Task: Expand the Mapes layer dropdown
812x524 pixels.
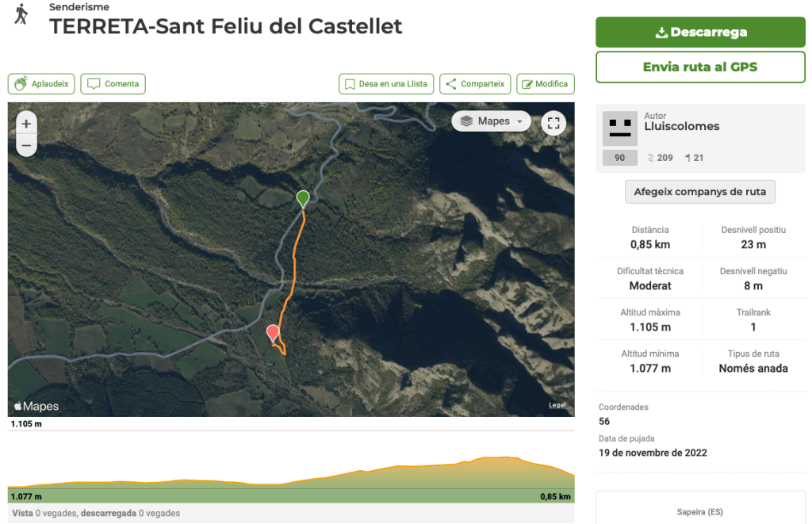Action: pyautogui.click(x=492, y=121)
